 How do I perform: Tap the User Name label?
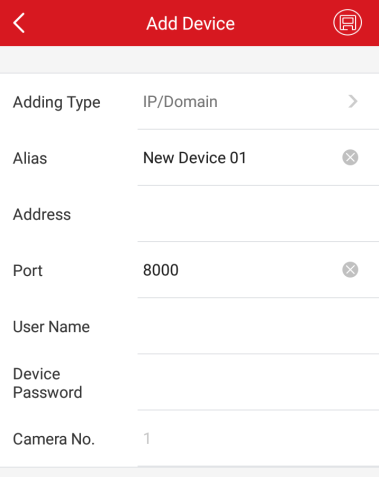tap(51, 327)
